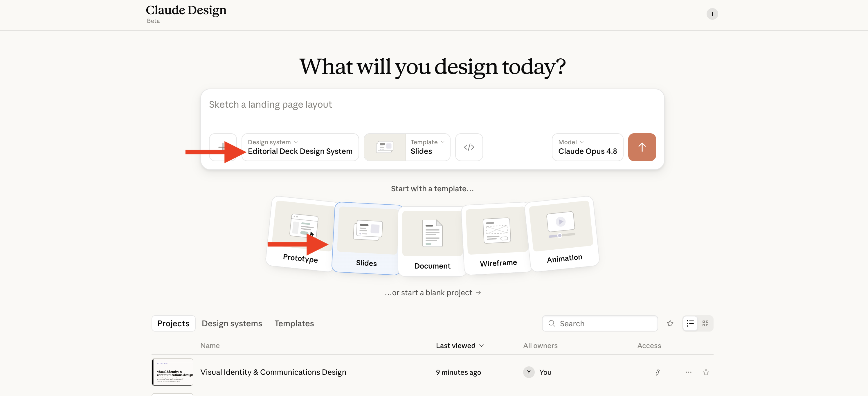
Task: Click the orange send arrow button
Action: tap(642, 147)
